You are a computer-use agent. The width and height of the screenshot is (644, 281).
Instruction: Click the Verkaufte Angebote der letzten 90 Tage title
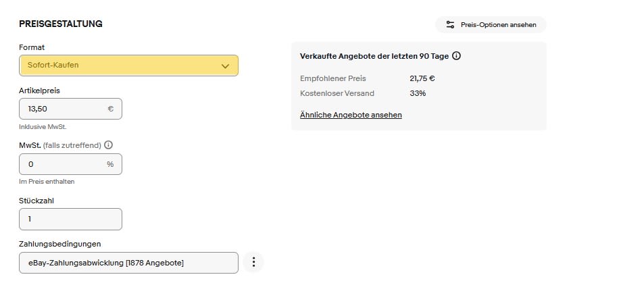[374, 56]
